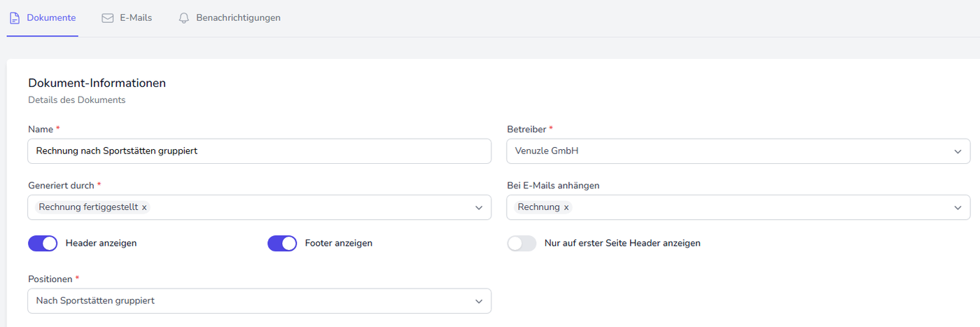The width and height of the screenshot is (980, 327).
Task: Click the 'Footer anzeigen' label text
Action: click(339, 243)
